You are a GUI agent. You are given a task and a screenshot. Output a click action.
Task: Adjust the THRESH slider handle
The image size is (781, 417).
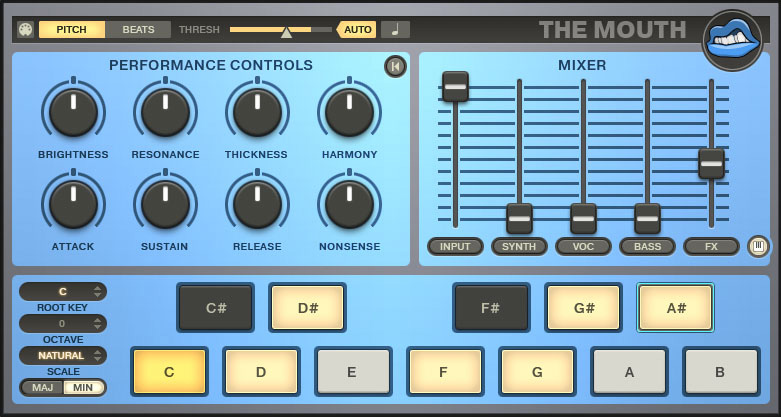pyautogui.click(x=286, y=33)
